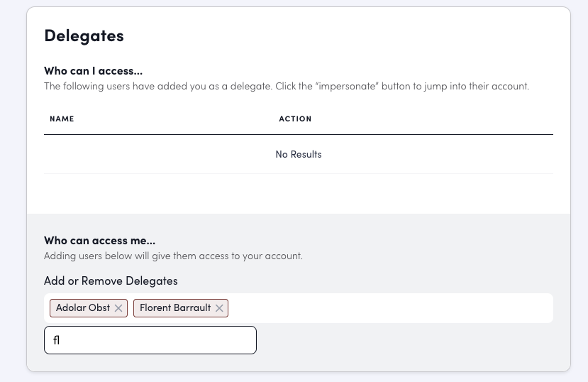Select the Florent Barrault delegate chip name

(175, 308)
